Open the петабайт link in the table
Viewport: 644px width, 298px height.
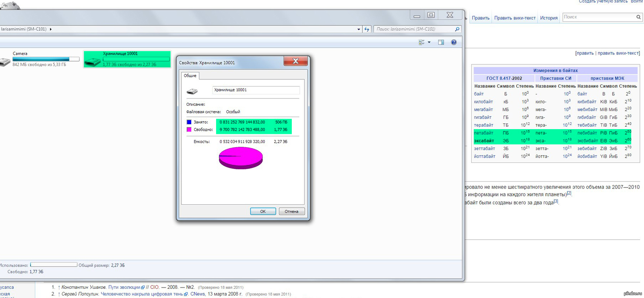[483, 133]
